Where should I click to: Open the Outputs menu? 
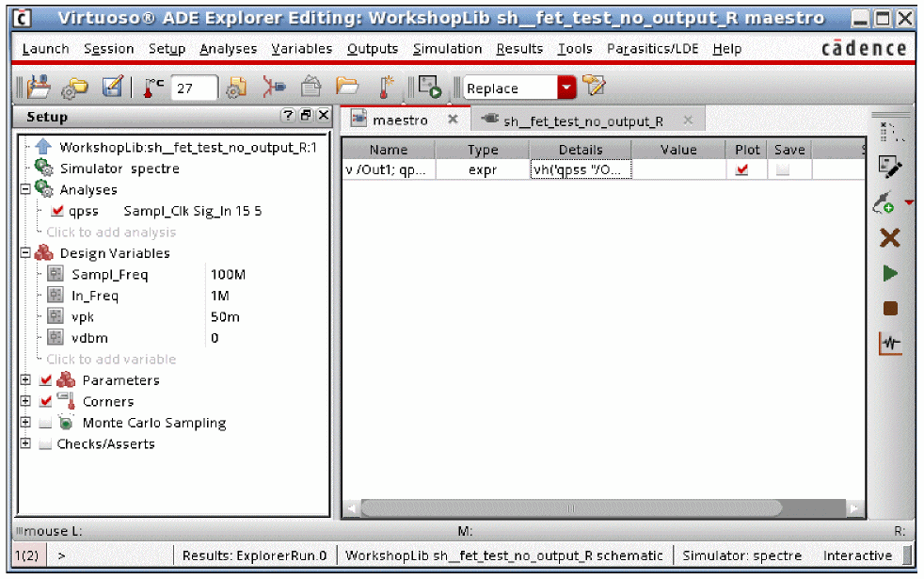tap(372, 49)
